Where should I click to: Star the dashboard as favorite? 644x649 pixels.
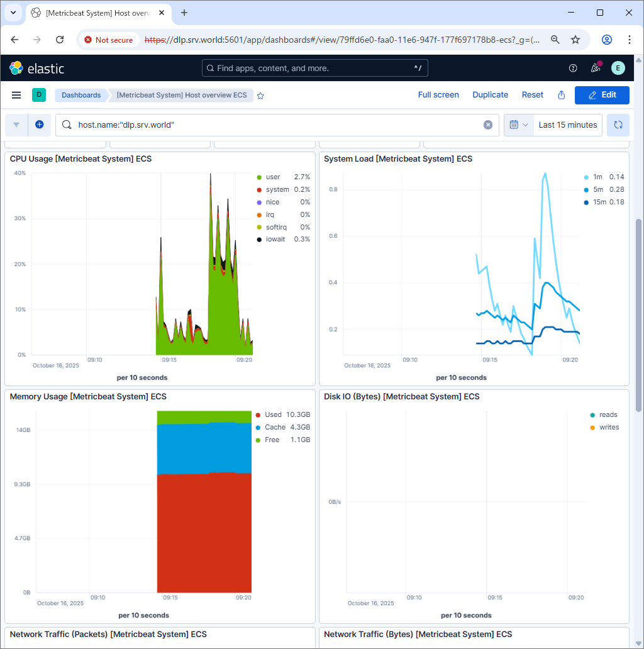[260, 96]
